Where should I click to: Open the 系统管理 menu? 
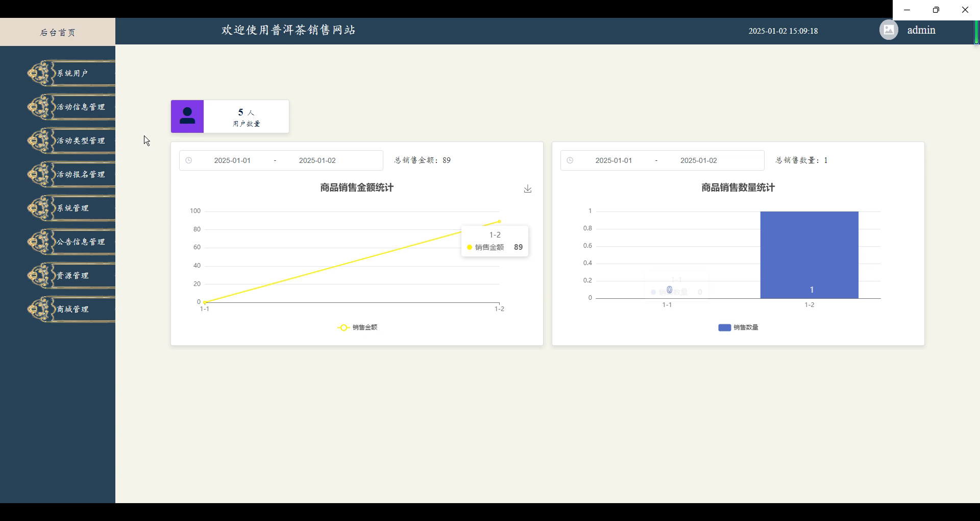click(x=71, y=208)
